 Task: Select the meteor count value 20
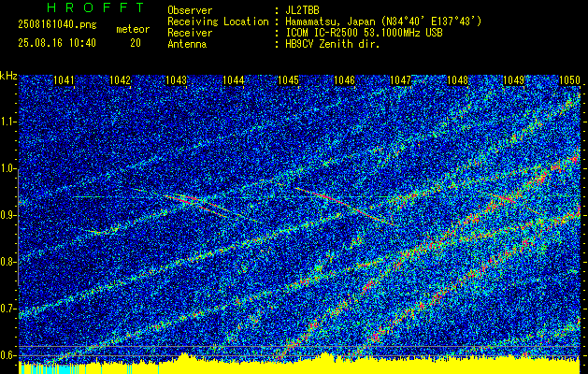click(136, 43)
